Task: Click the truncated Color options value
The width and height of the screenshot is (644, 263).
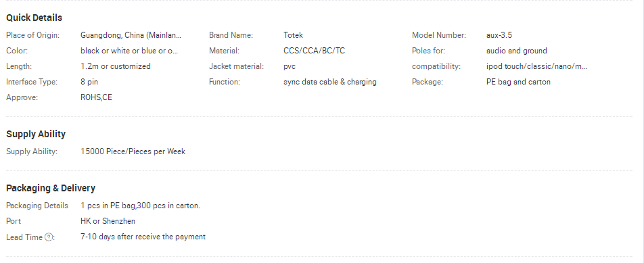Action: pyautogui.click(x=129, y=51)
